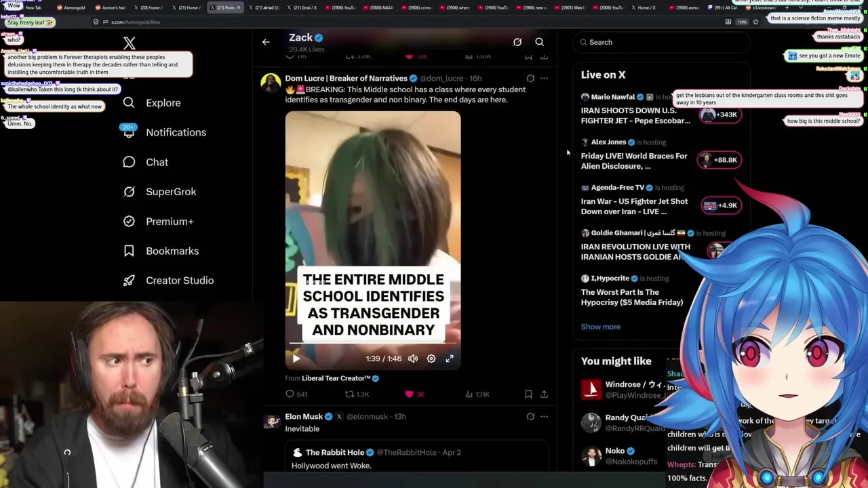Open the Creator Studio menu item label
This screenshot has height=488, width=868.
[x=180, y=281]
